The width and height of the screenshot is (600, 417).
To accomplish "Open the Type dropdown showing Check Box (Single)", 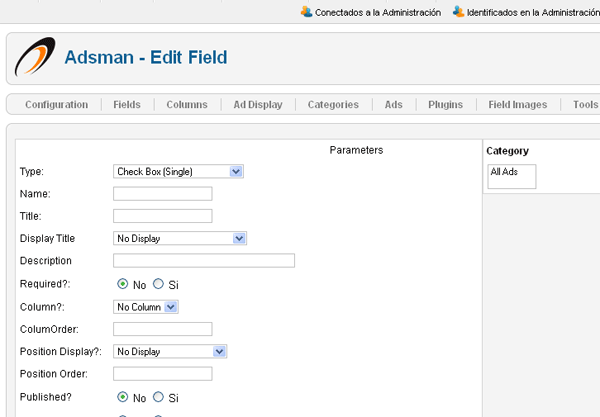I will point(178,171).
